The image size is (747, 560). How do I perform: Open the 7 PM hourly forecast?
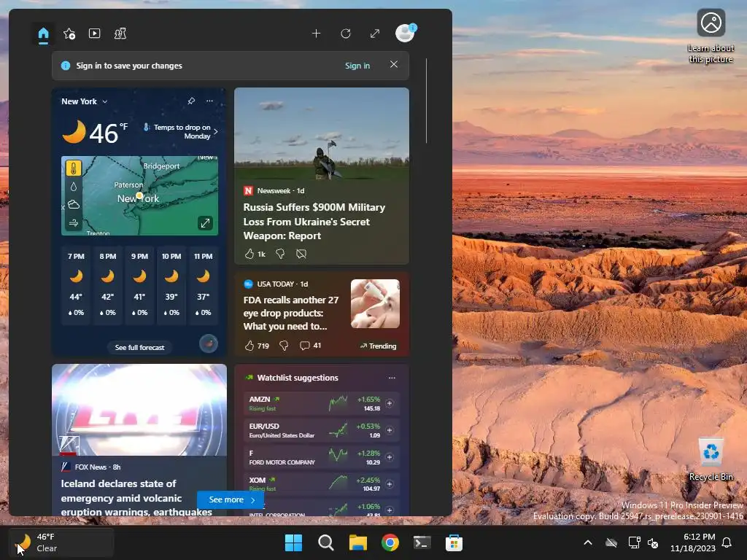pos(76,285)
